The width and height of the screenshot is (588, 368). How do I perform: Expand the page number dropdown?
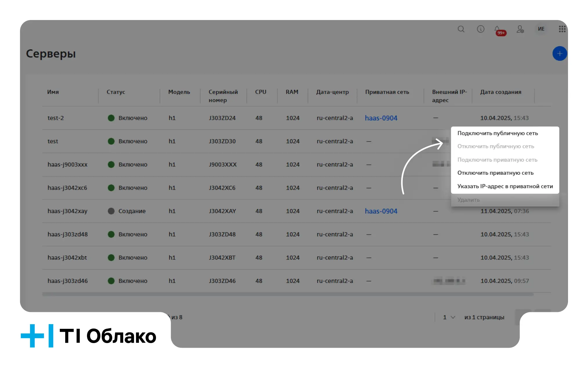coord(449,317)
